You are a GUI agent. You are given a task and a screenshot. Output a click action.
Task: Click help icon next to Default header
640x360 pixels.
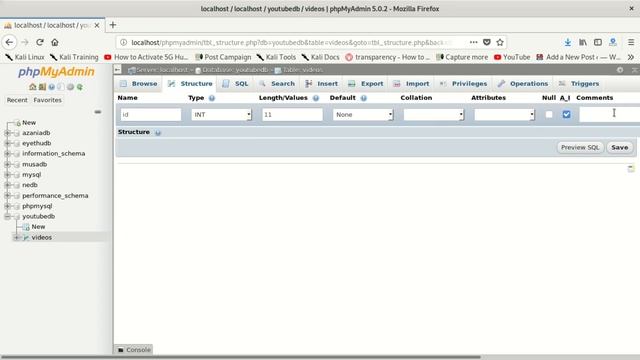click(364, 98)
